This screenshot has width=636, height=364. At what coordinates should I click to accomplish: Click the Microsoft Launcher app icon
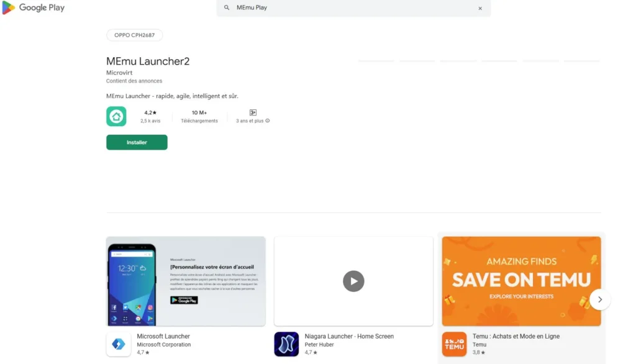pyautogui.click(x=119, y=344)
